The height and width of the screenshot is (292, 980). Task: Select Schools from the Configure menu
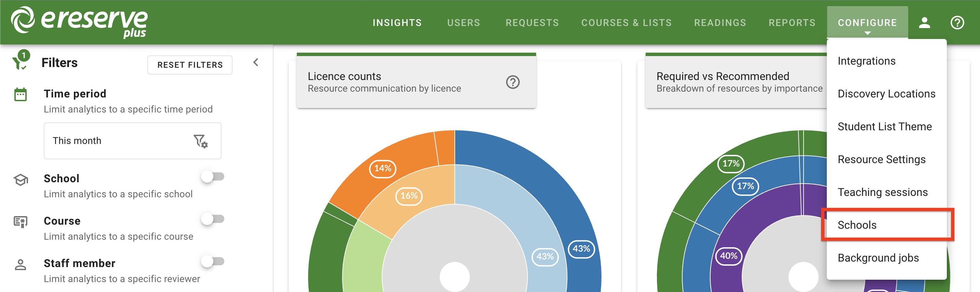(857, 225)
